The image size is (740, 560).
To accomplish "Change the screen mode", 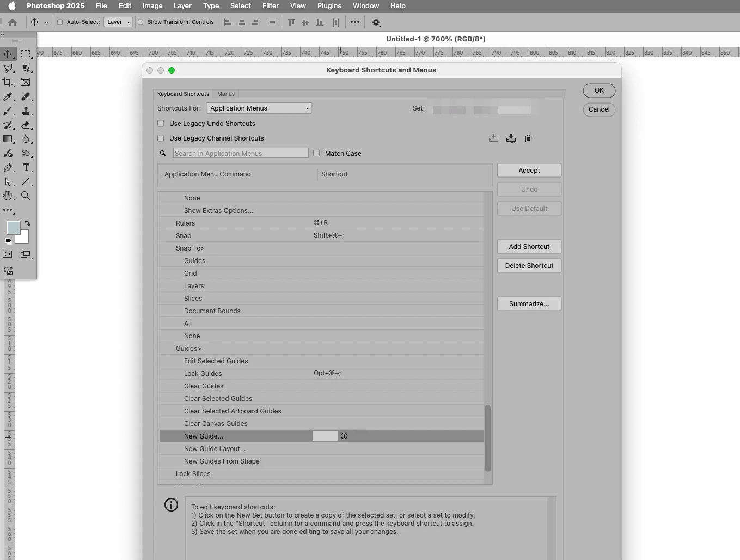I will [26, 254].
